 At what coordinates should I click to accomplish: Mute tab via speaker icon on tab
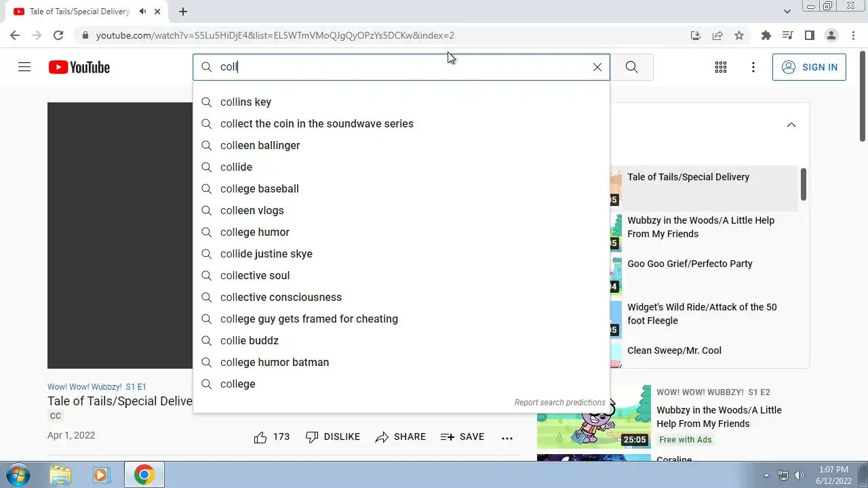143,12
